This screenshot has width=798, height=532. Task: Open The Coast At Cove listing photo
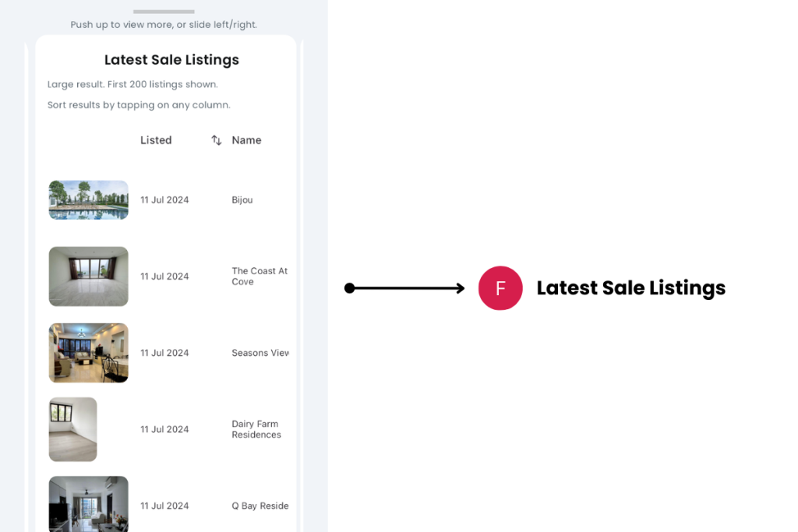point(88,277)
